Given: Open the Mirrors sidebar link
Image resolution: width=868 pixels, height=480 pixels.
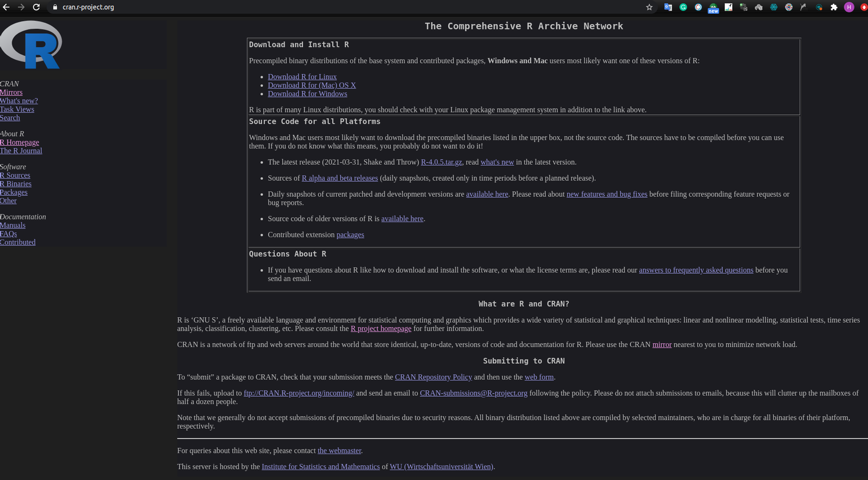Looking at the screenshot, I should pyautogui.click(x=11, y=93).
